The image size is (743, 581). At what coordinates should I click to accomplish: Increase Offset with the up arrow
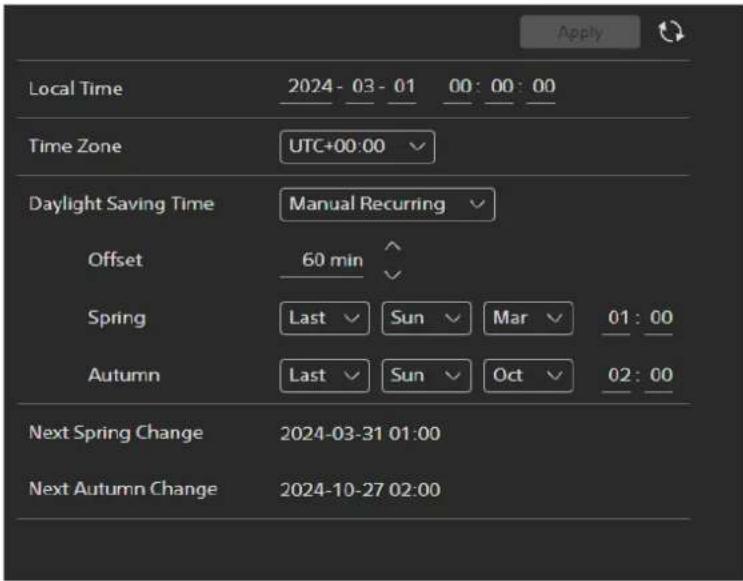393,246
